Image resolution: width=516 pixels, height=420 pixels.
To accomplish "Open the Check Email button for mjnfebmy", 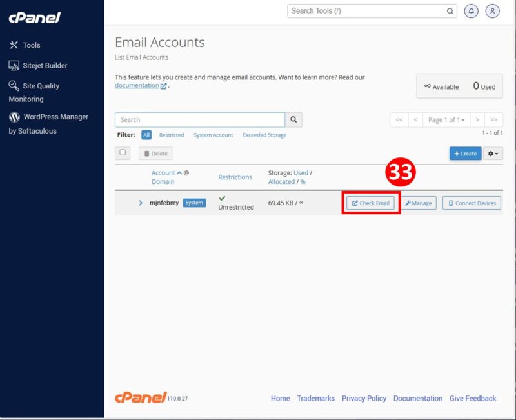I will tap(370, 203).
